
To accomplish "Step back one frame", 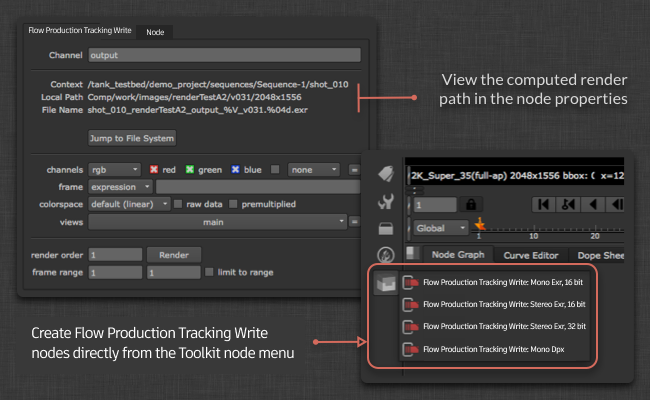I will 616,204.
